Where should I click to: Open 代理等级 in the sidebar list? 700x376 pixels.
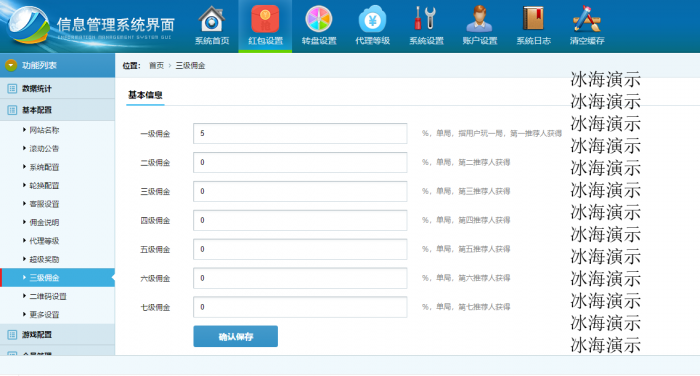click(44, 241)
